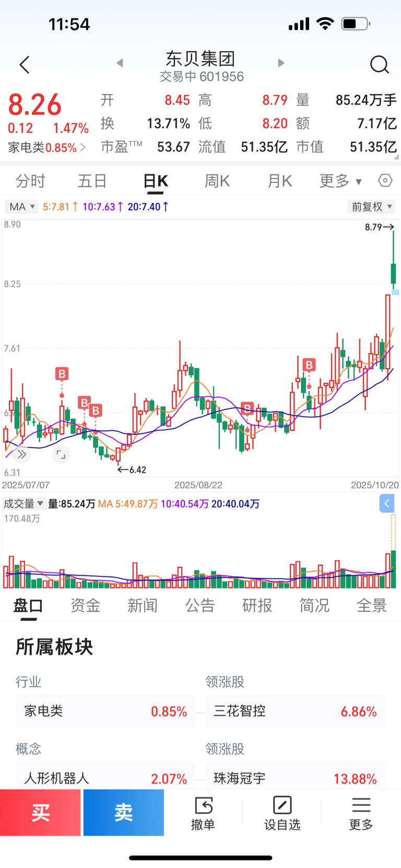Switch to next stock with right triangle
Image resolution: width=401 pixels, height=868 pixels.
(x=281, y=63)
